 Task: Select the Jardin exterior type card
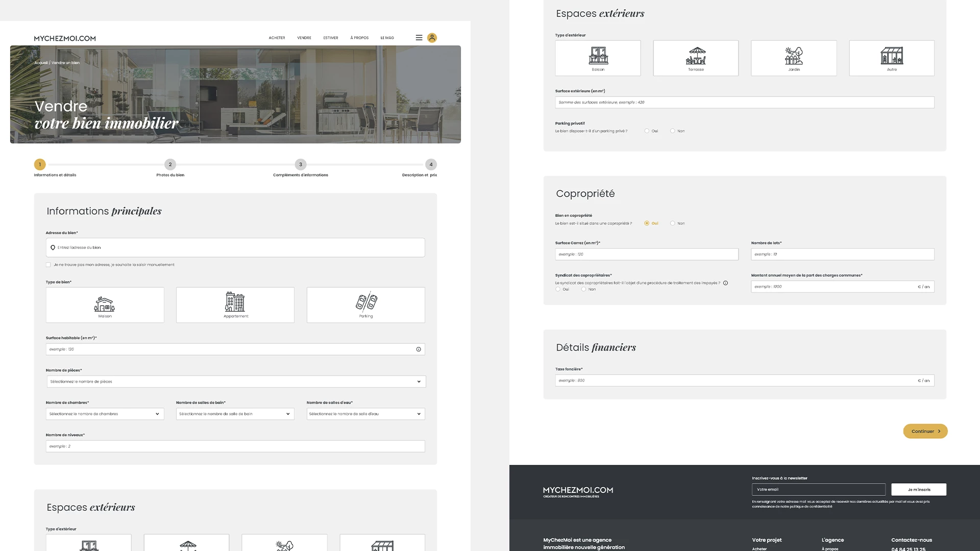click(x=794, y=58)
